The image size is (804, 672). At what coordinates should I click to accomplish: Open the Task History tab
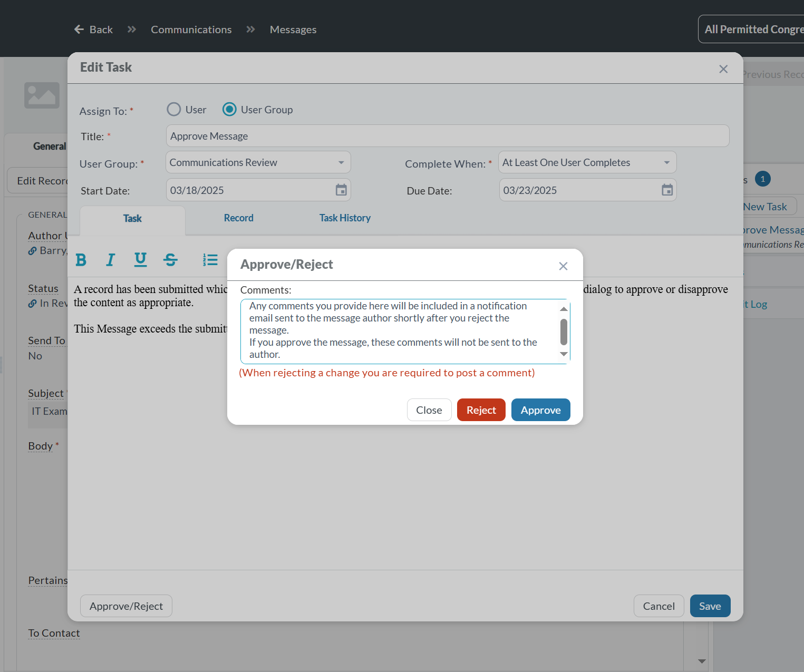(345, 218)
